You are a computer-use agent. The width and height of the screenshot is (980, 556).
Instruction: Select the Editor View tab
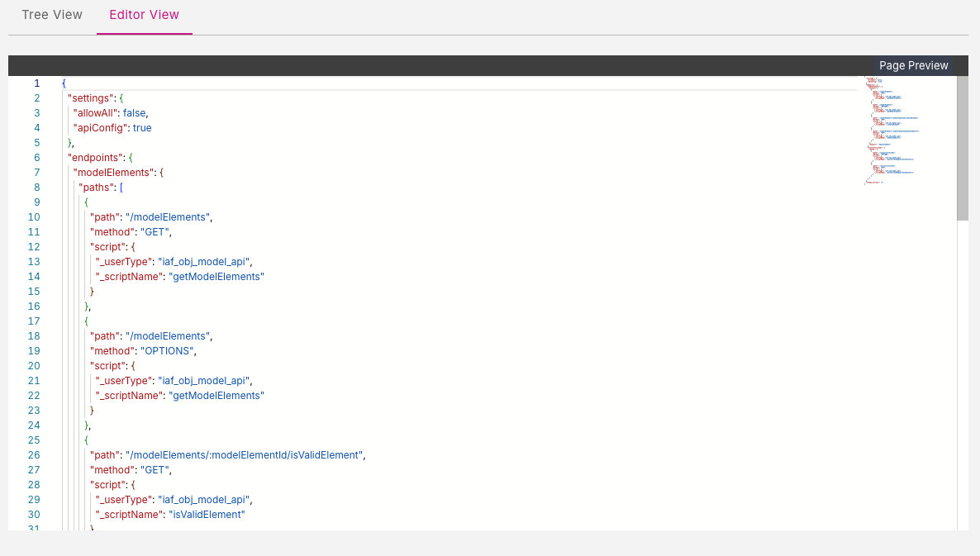(x=145, y=15)
